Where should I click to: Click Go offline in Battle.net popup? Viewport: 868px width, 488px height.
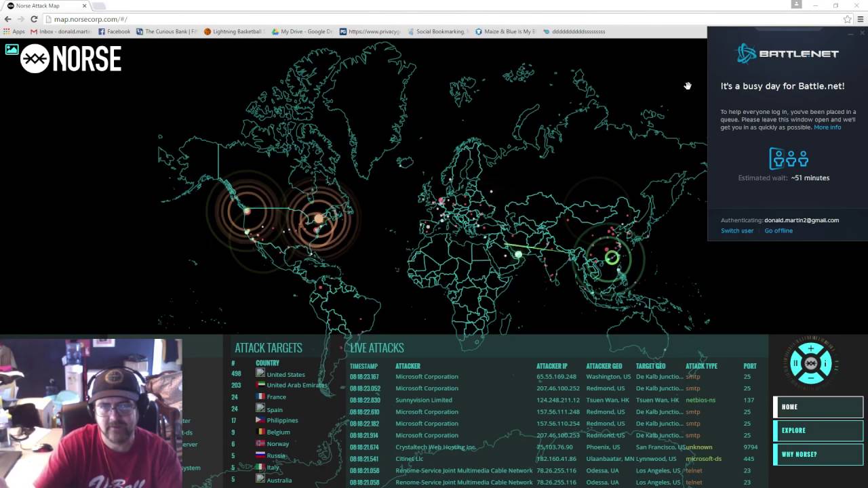click(x=778, y=230)
